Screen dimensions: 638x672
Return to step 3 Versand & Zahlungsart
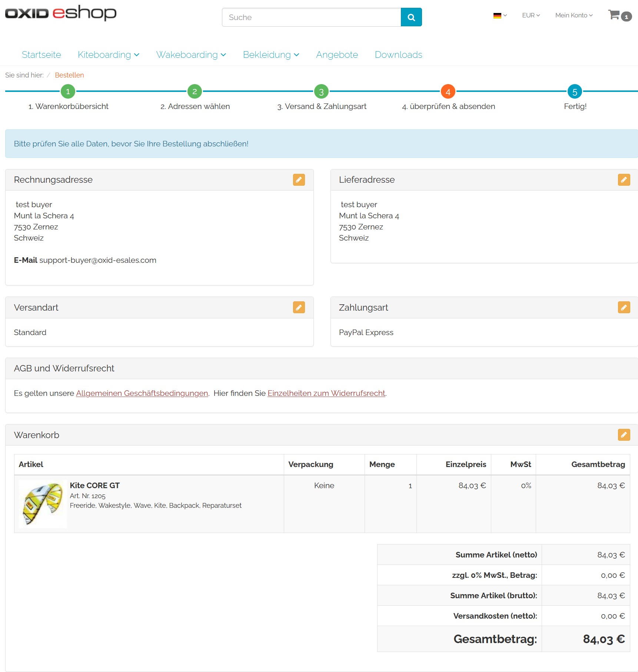click(x=321, y=92)
